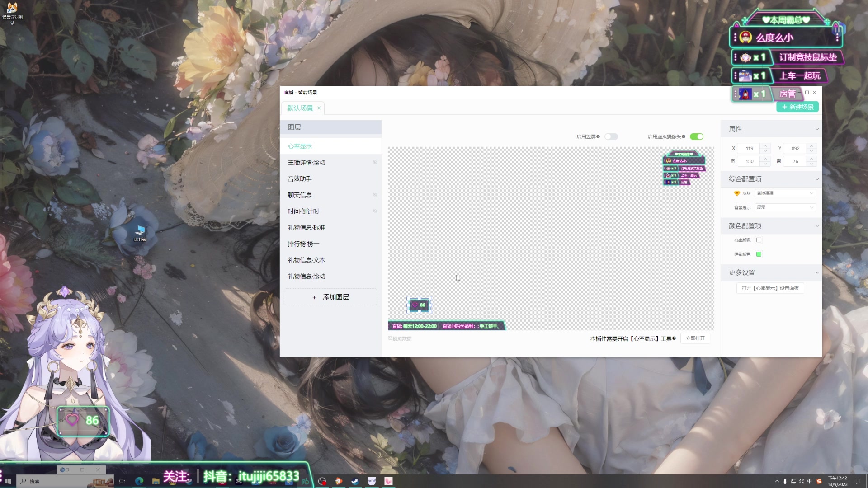The image size is (868, 488).
Task: Click the X position input field
Action: tap(750, 148)
